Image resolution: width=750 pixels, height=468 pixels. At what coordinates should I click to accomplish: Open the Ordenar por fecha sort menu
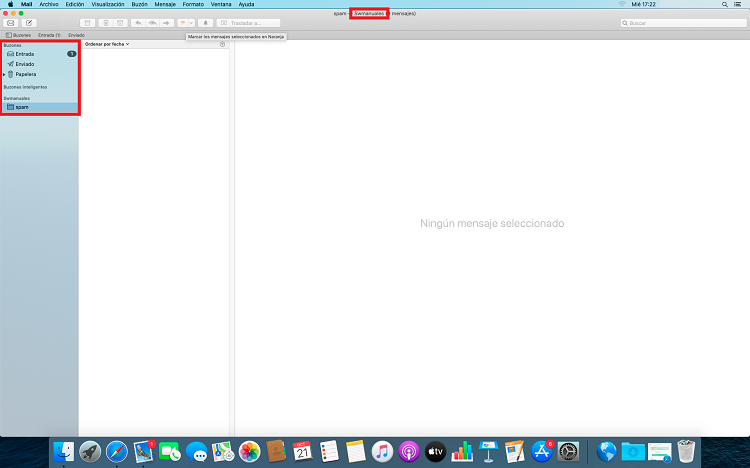click(x=107, y=44)
